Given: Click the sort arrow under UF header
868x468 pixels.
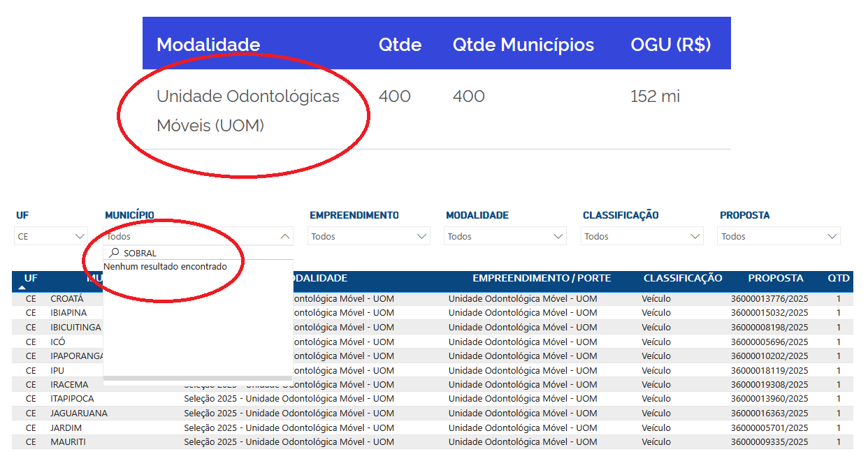Looking at the screenshot, I should click(x=22, y=288).
